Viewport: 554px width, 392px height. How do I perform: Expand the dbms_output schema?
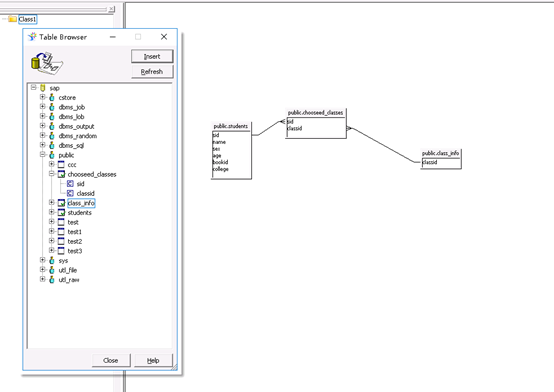(42, 126)
